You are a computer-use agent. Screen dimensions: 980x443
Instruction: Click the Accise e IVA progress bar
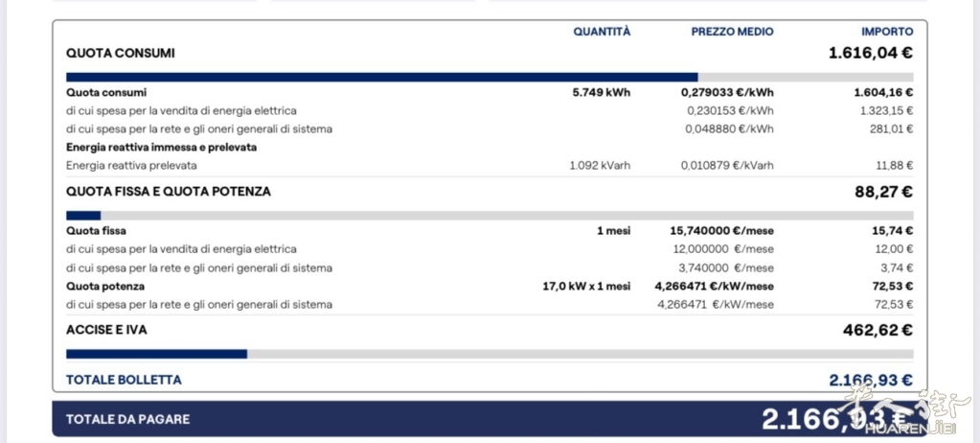[x=490, y=354]
